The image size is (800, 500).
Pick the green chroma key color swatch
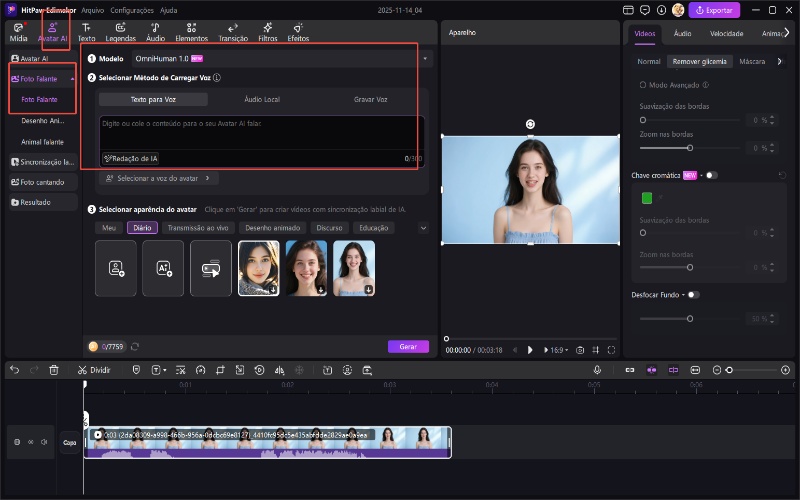pos(647,198)
